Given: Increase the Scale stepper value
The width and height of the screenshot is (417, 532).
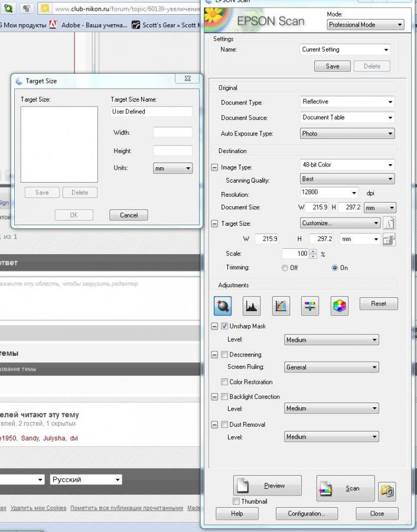Looking at the screenshot, I should click(x=313, y=251).
